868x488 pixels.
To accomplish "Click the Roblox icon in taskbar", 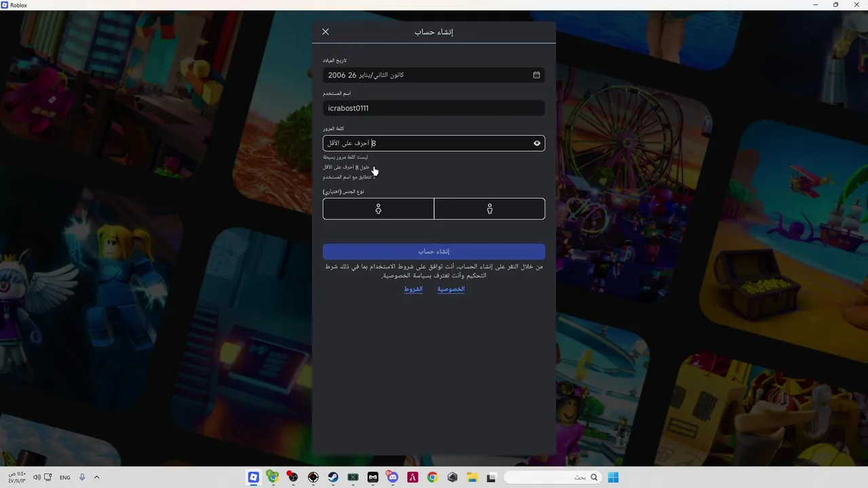I will pyautogui.click(x=254, y=477).
